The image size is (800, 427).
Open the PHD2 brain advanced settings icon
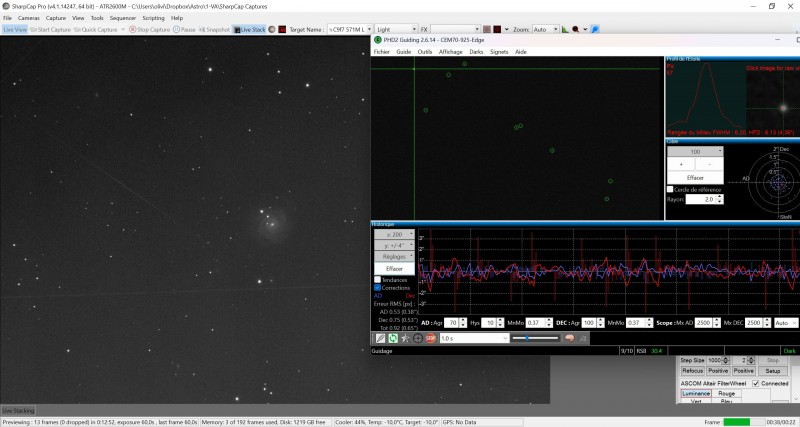point(570,338)
